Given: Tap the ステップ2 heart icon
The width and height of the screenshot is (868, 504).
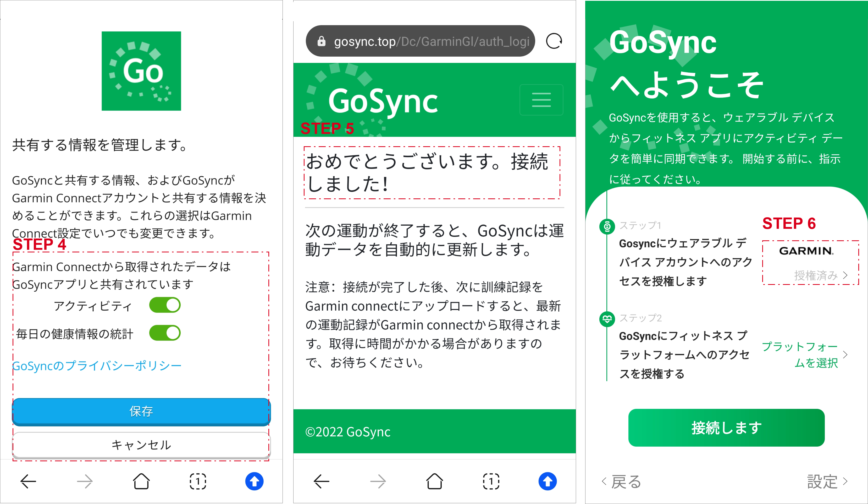Looking at the screenshot, I should [x=607, y=319].
